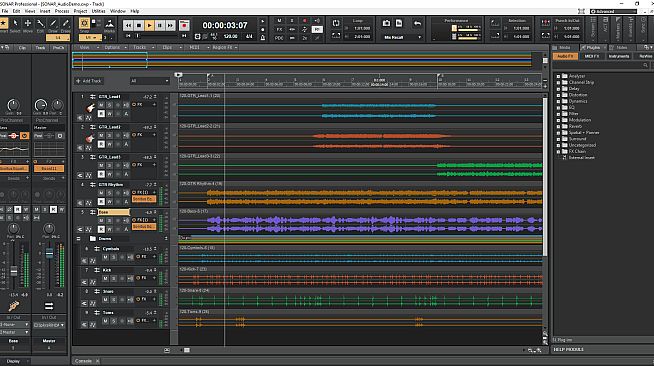654x366 pixels.
Task: Open the Edit menu
Action: pos(16,11)
